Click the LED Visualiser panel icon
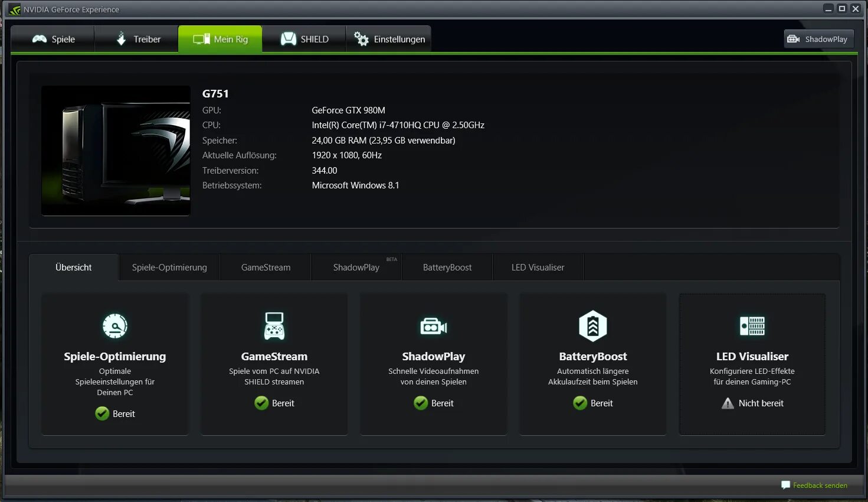Image resolution: width=868 pixels, height=502 pixels. coord(752,326)
